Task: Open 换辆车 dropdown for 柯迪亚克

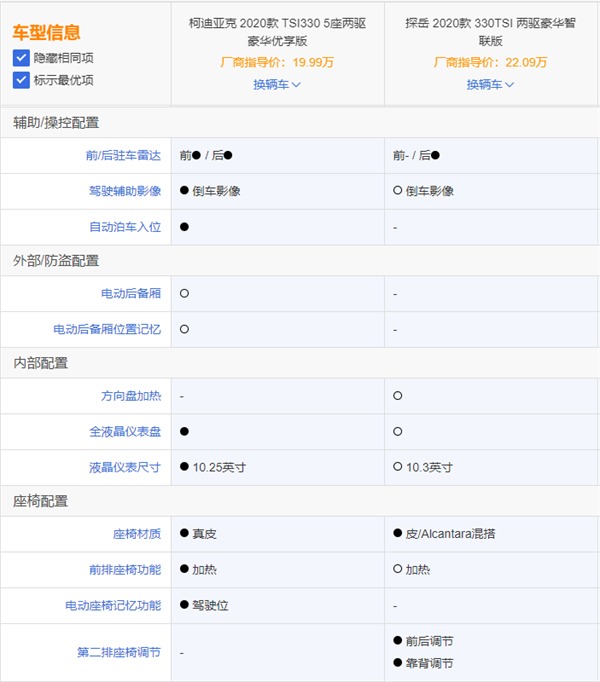Action: pyautogui.click(x=277, y=84)
